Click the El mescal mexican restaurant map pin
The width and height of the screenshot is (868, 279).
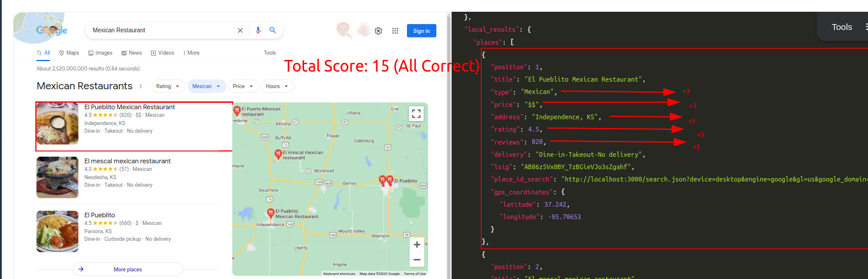click(x=278, y=154)
